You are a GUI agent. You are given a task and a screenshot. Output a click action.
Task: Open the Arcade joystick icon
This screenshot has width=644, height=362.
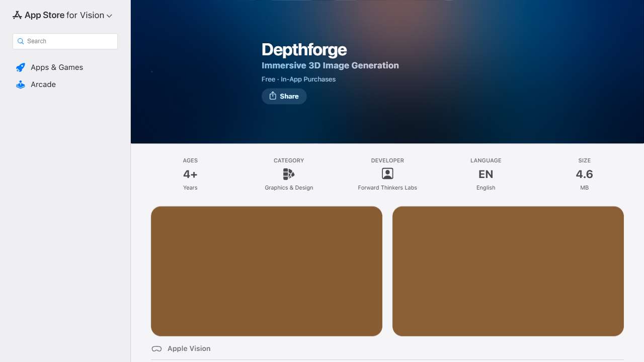[21, 84]
